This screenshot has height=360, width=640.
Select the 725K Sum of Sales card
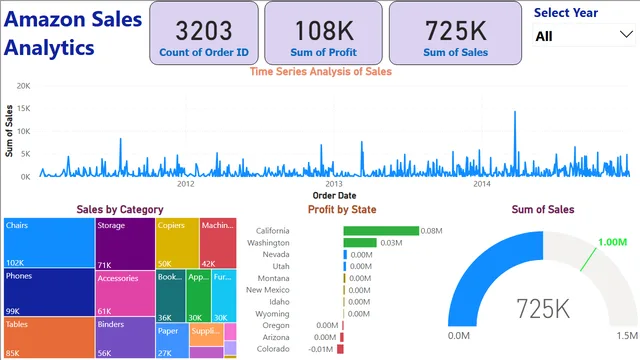tap(456, 33)
